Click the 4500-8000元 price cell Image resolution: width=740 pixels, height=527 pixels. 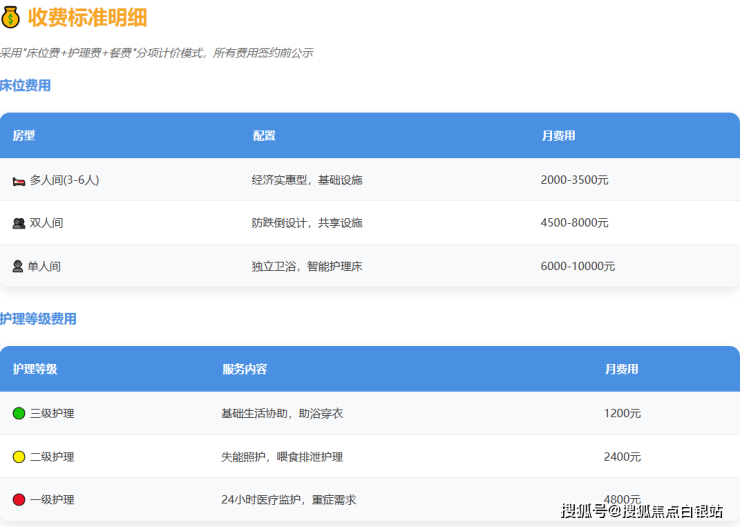click(574, 223)
